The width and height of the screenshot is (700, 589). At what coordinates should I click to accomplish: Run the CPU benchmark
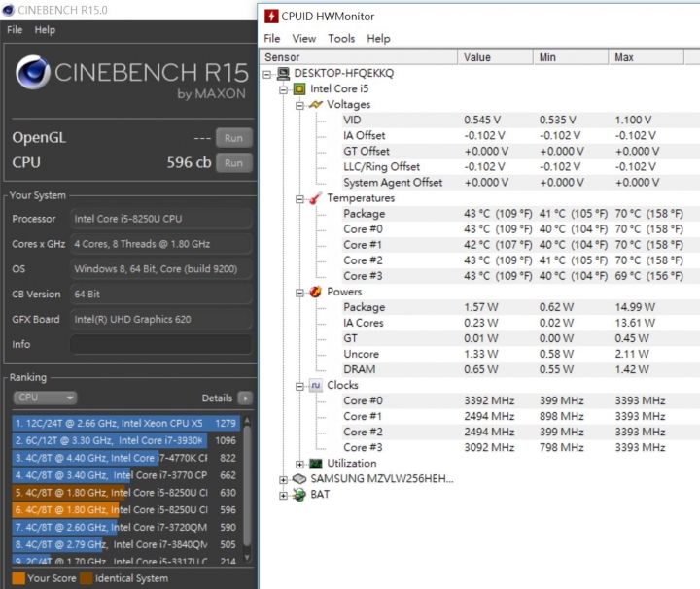(x=234, y=163)
